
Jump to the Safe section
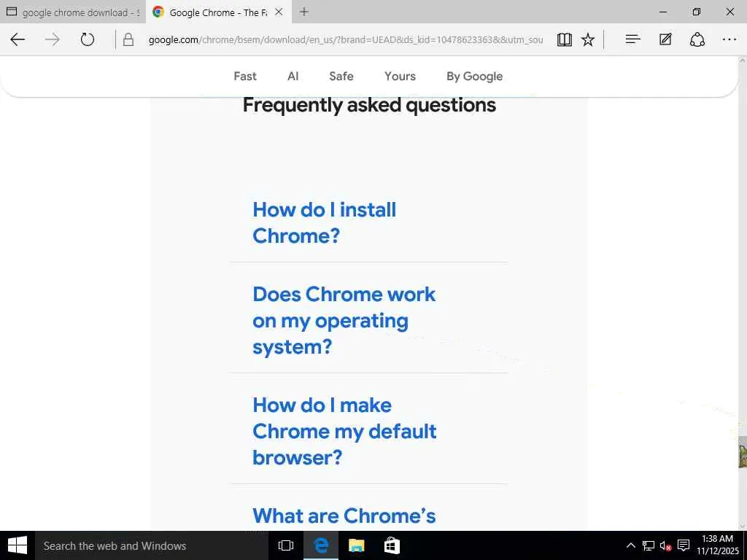(x=341, y=76)
